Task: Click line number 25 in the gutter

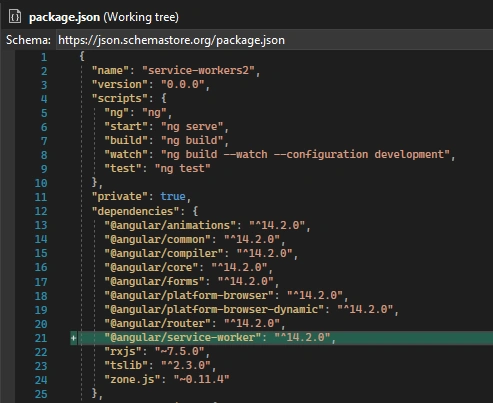Action: coord(41,394)
